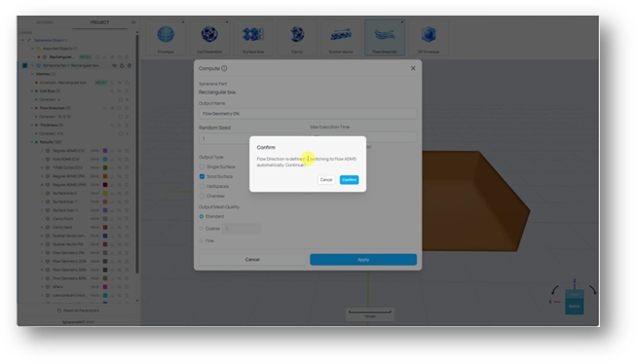Open color swatch for Regular ADMS (CV)
This screenshot has height=364, width=637.
(105, 151)
